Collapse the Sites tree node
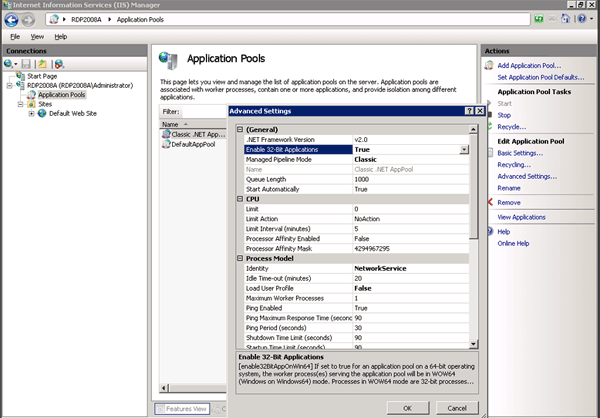The height and width of the screenshot is (418, 600). [x=21, y=104]
